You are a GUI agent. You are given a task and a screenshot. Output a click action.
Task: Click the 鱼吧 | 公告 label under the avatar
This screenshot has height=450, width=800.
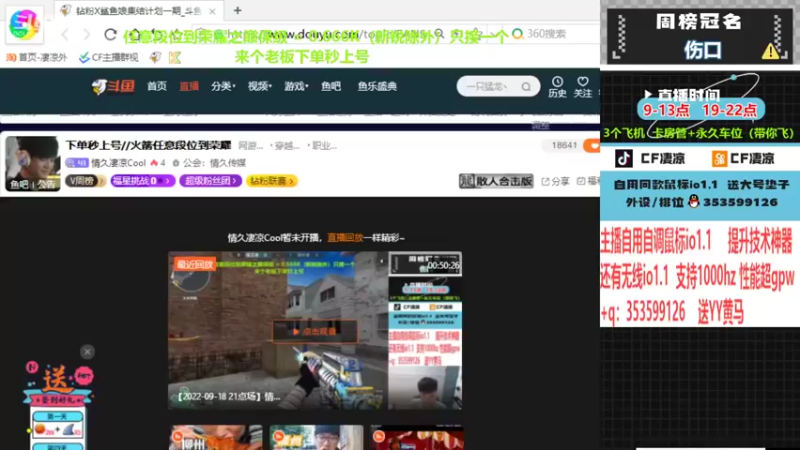pyautogui.click(x=33, y=184)
